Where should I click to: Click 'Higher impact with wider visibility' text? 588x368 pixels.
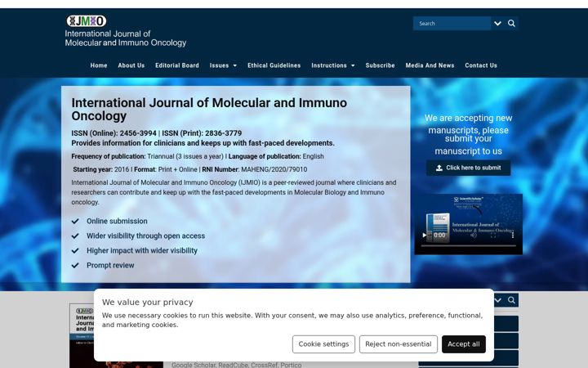pyautogui.click(x=142, y=250)
